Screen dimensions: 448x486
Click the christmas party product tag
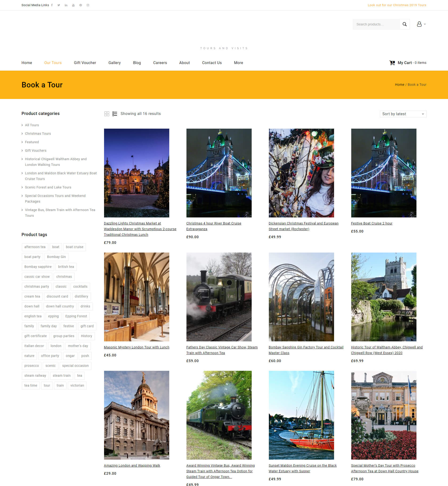click(x=36, y=286)
